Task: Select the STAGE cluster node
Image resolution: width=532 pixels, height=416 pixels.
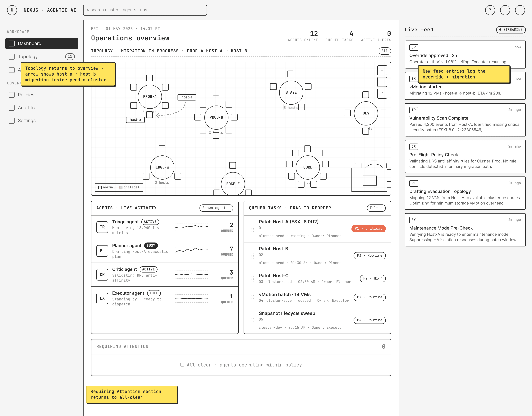Action: 291,92
